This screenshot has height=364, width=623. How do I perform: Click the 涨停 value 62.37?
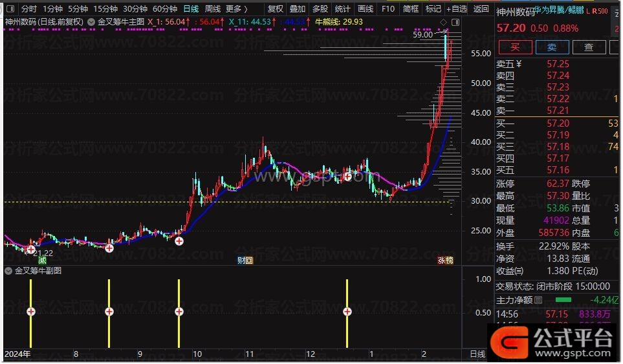pos(558,184)
